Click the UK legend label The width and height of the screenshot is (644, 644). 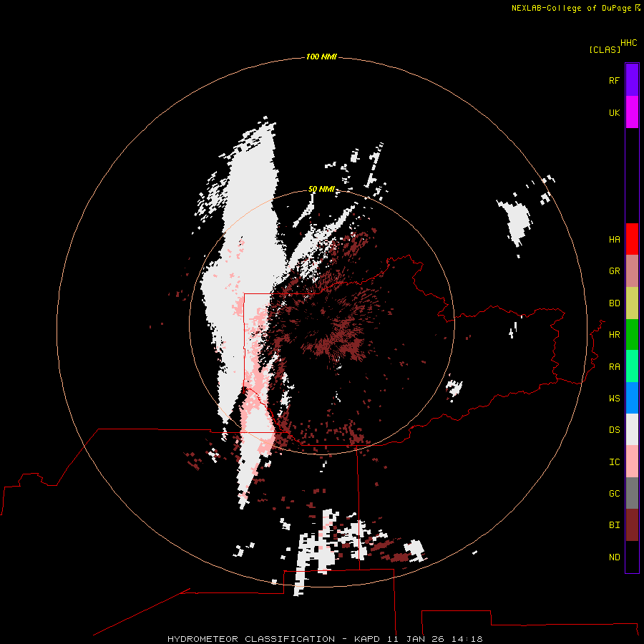coord(614,112)
